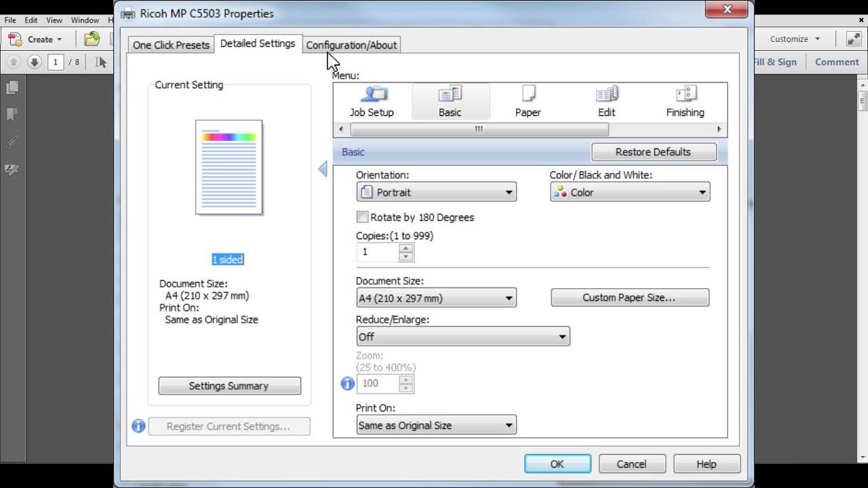Open Fill & Sign pane in Acrobat

(x=774, y=62)
